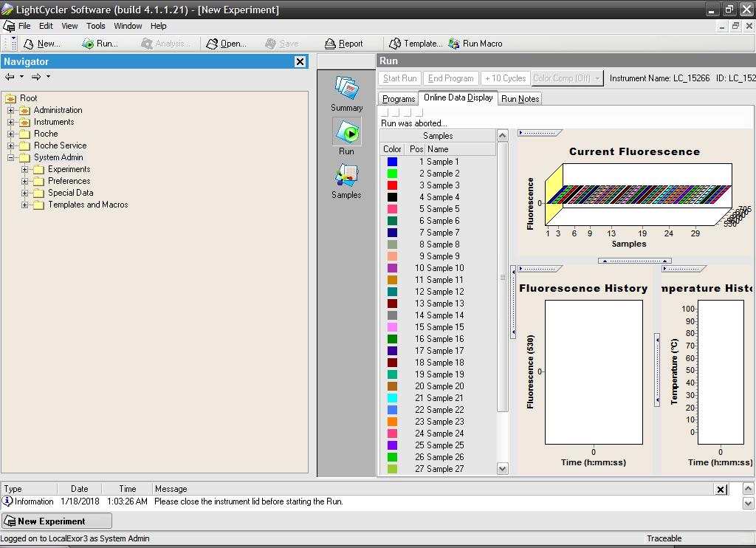Open the Help menu
This screenshot has height=548, width=756.
158,26
